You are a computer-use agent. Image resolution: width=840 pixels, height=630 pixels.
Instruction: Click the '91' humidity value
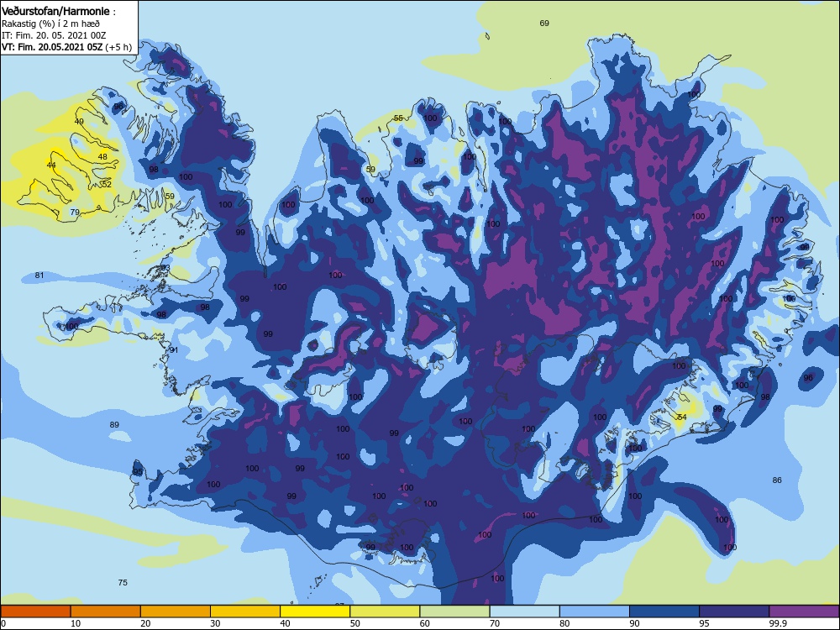pos(174,349)
